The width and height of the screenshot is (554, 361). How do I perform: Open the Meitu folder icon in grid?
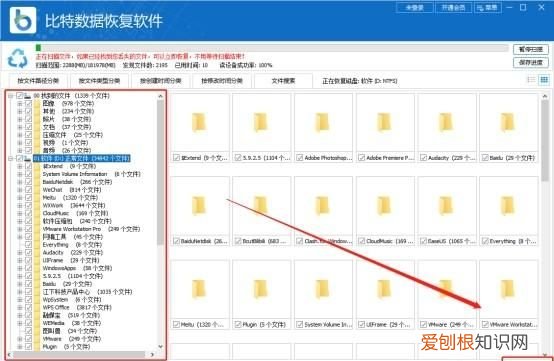(199, 289)
